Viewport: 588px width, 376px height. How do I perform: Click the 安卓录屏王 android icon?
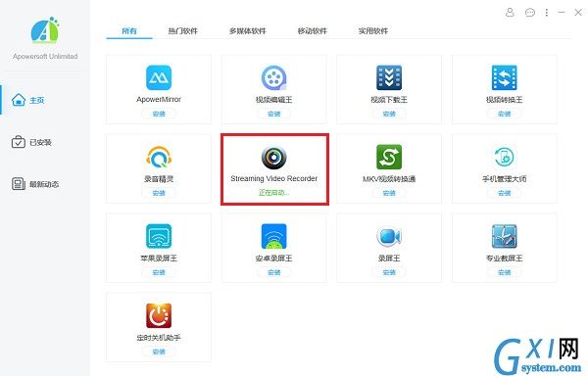(273, 236)
